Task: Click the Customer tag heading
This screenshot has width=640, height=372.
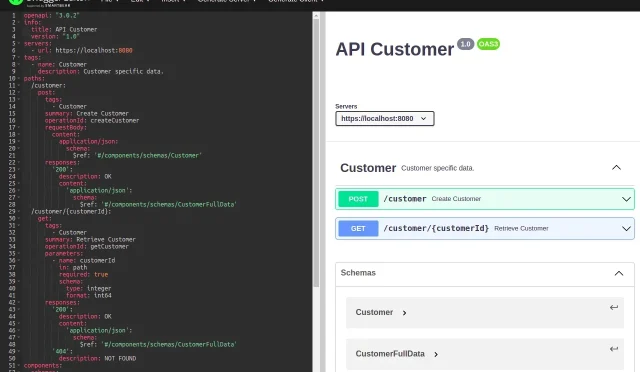Action: 368,168
